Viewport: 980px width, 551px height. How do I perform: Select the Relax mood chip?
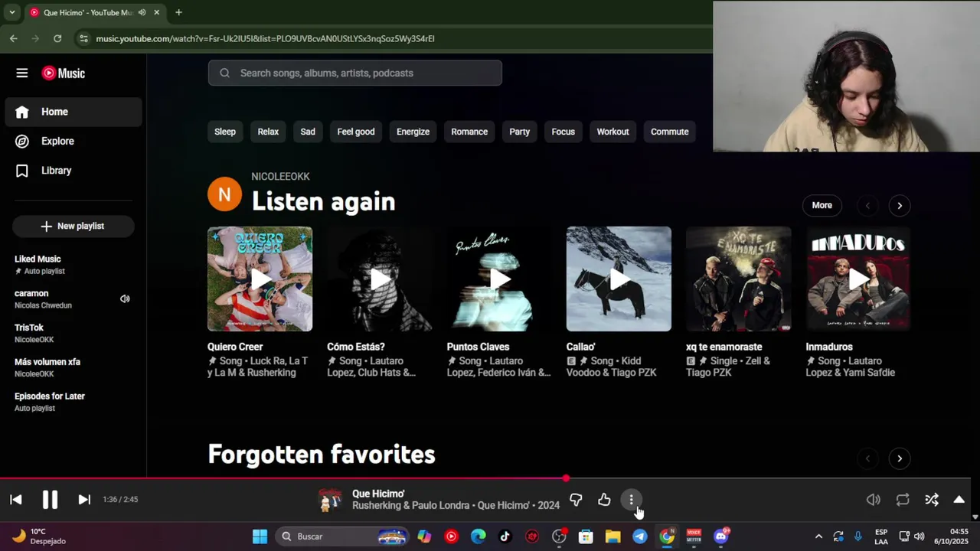[x=268, y=132]
